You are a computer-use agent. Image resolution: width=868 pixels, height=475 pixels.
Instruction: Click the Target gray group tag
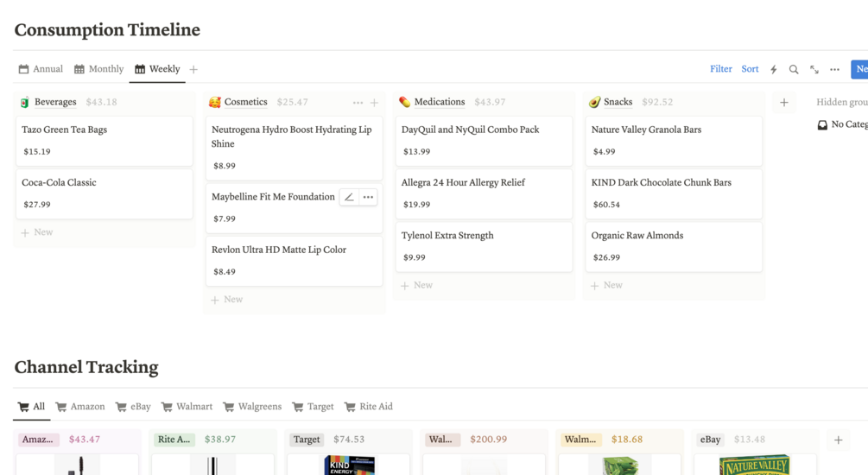click(x=307, y=440)
